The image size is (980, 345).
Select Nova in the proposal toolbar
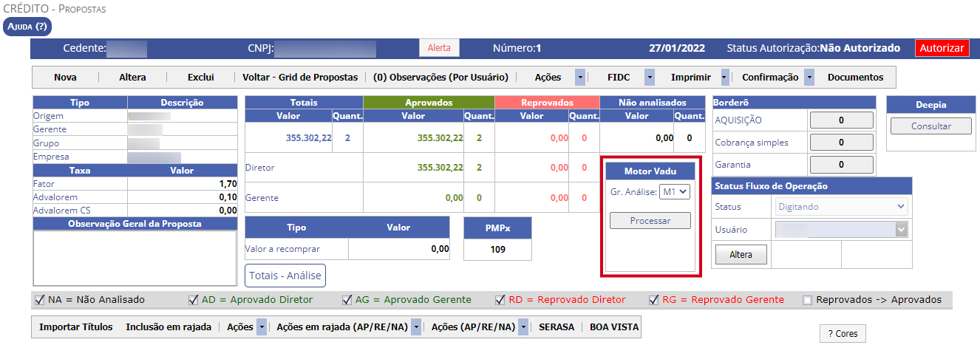pyautogui.click(x=65, y=77)
